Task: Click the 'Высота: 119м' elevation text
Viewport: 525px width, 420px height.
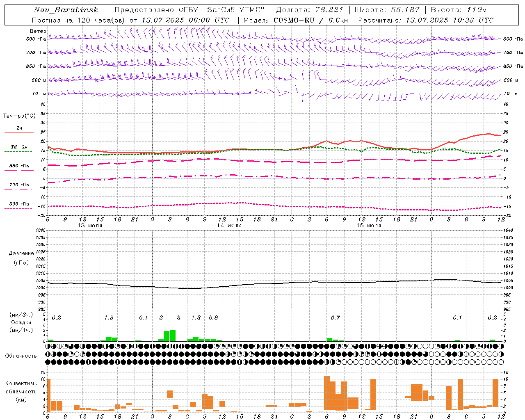Action: coord(459,10)
